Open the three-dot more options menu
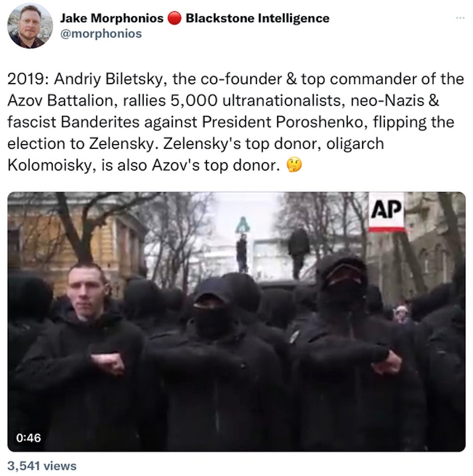 pos(460,18)
